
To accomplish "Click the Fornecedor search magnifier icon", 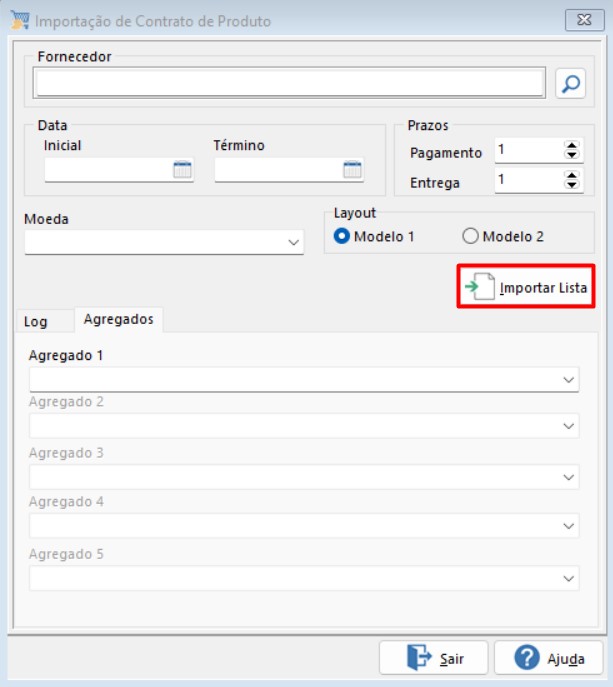I will pos(570,83).
